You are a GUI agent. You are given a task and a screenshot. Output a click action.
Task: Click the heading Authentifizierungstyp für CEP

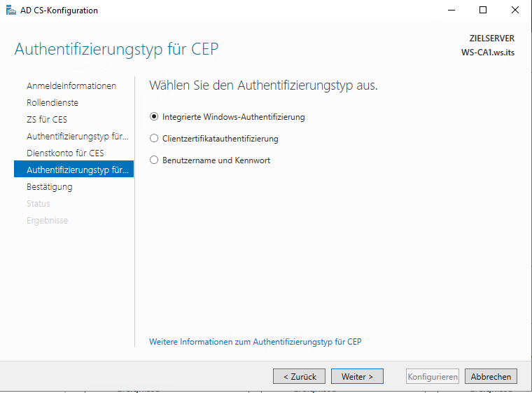pyautogui.click(x=116, y=49)
